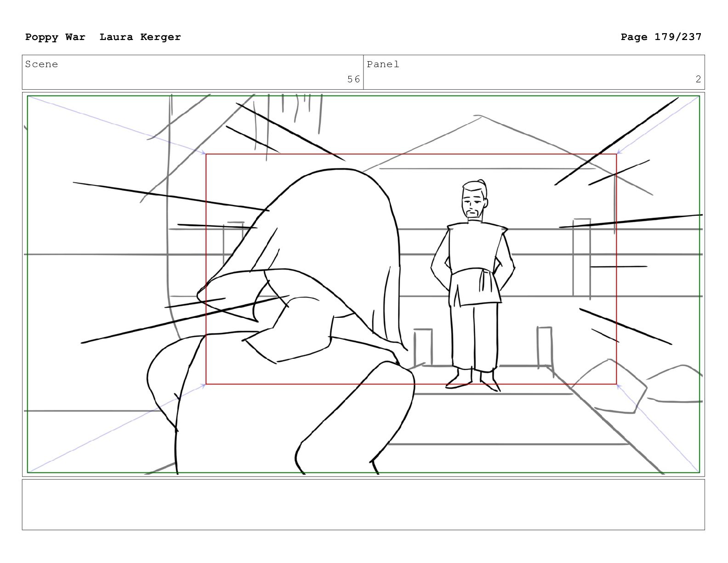
Task: Click the storyboard panel drawing
Action: 363,284
